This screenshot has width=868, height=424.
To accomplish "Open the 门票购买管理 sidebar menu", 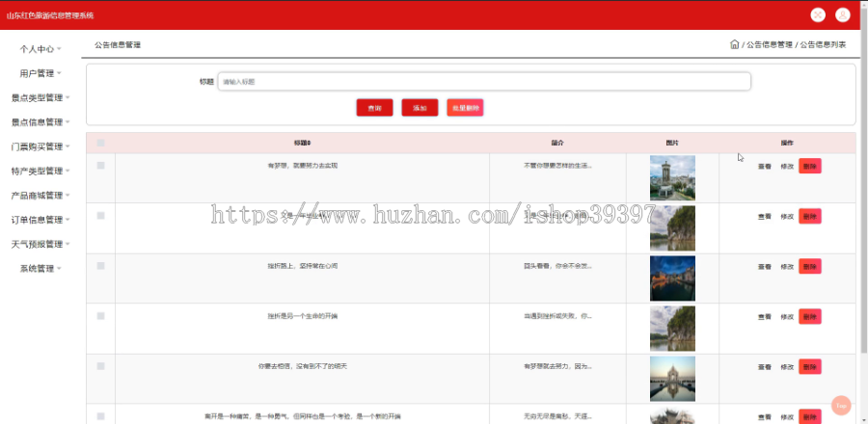I will pyautogui.click(x=41, y=146).
